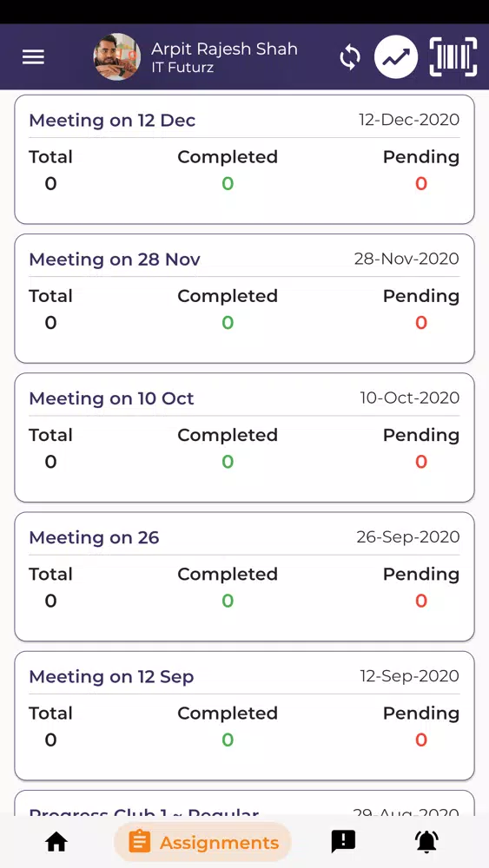The image size is (489, 868).
Task: Tap the clipboard Assignments icon
Action: pyautogui.click(x=139, y=842)
